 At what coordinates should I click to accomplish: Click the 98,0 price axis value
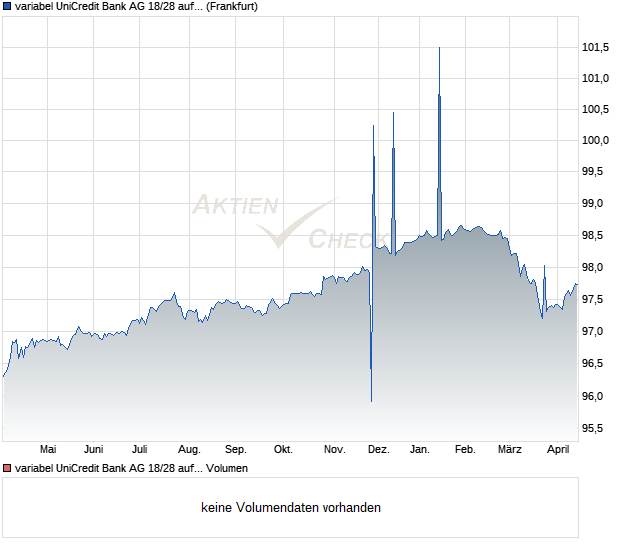(592, 267)
